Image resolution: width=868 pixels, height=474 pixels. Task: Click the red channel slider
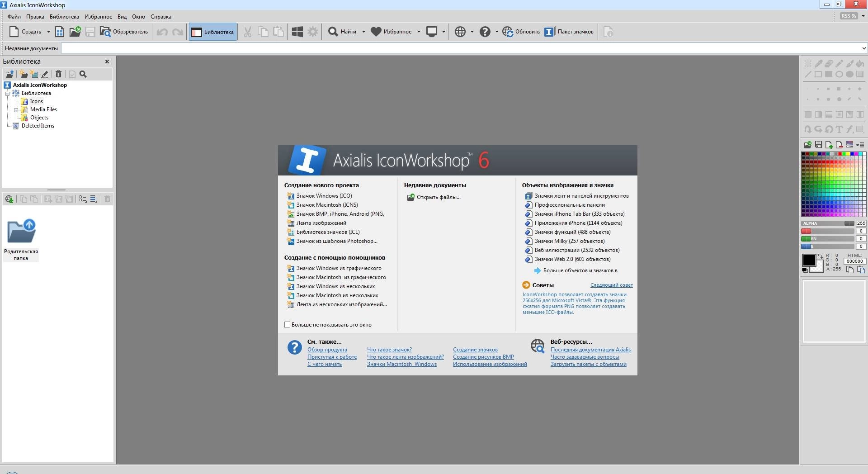tap(827, 231)
